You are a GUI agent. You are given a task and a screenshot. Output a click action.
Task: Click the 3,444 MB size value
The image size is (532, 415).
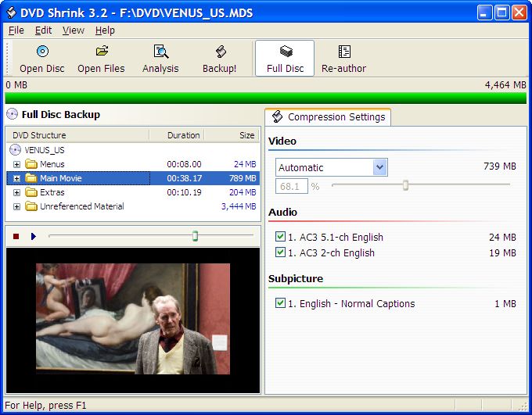point(239,206)
